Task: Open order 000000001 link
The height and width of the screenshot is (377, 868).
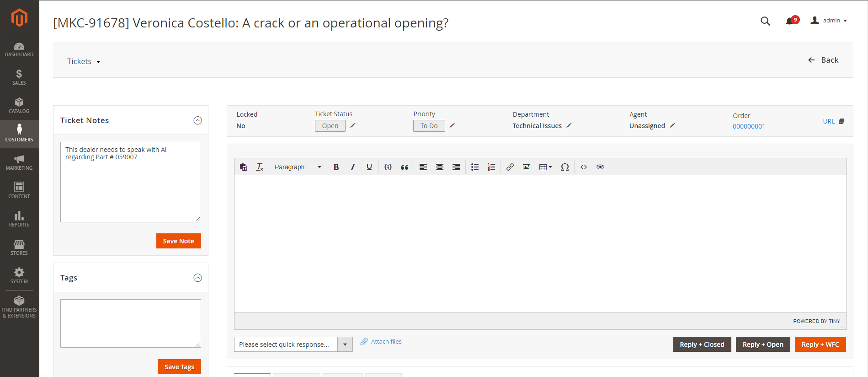Action: [x=749, y=126]
